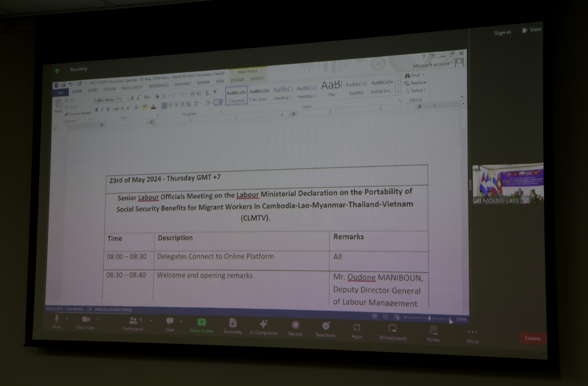Screen dimensions: 588x386
Task: Open the Calibri font name dropdown
Action: point(116,99)
